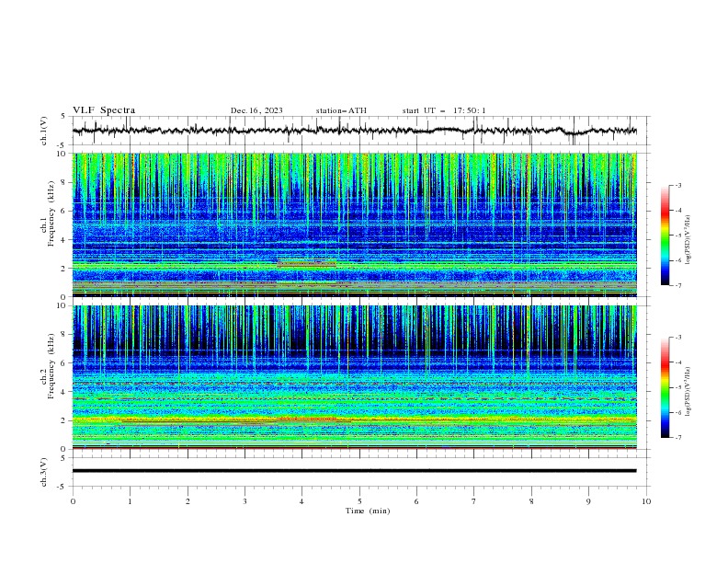Click the "0" tick on the time axis
The width and height of the screenshot is (728, 563).
[x=73, y=501]
